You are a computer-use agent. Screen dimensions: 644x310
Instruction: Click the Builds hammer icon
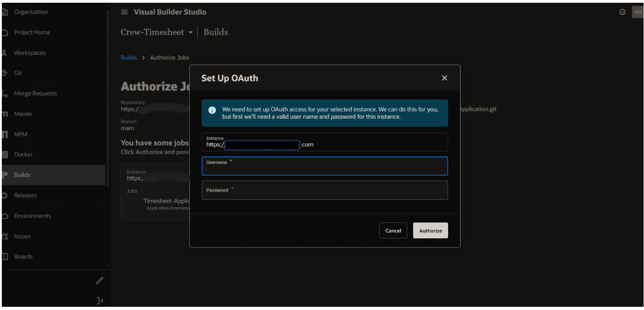coord(5,175)
